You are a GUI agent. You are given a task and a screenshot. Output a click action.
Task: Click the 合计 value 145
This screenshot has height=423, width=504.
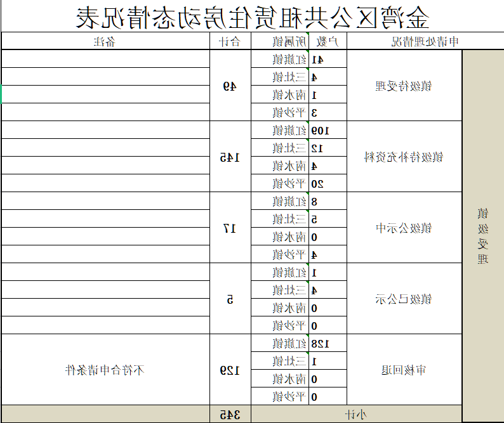230,157
